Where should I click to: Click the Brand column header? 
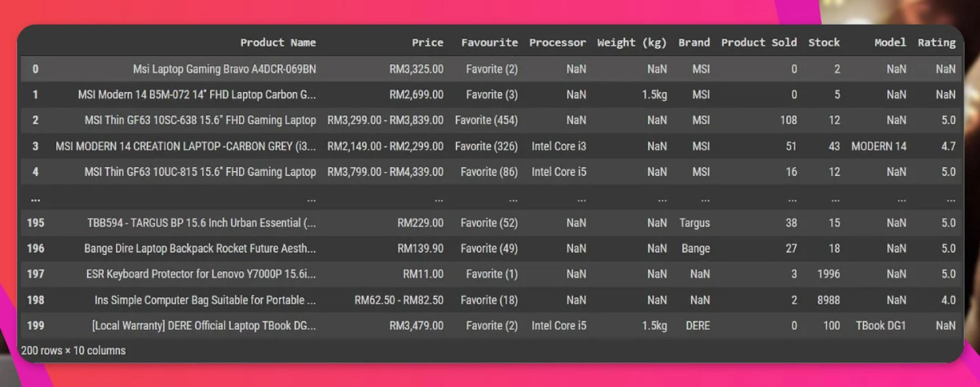point(694,42)
